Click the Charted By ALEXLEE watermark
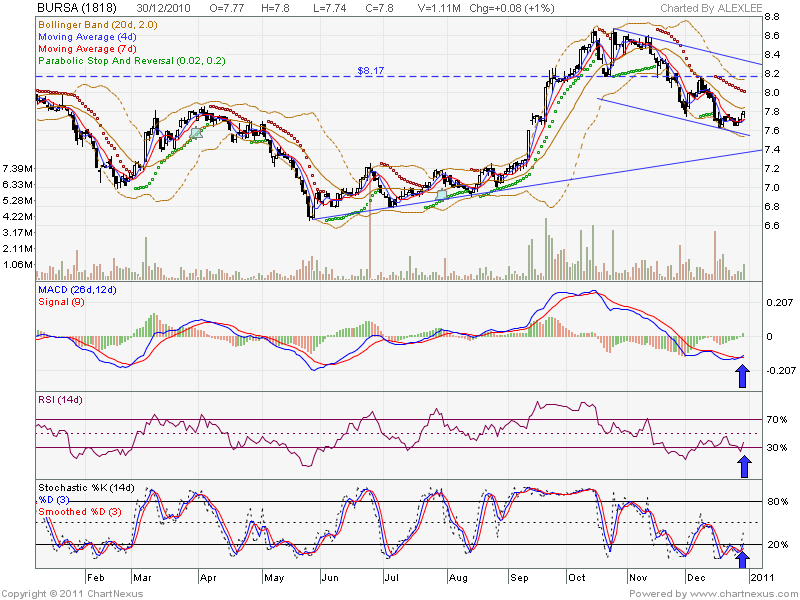 tap(713, 8)
